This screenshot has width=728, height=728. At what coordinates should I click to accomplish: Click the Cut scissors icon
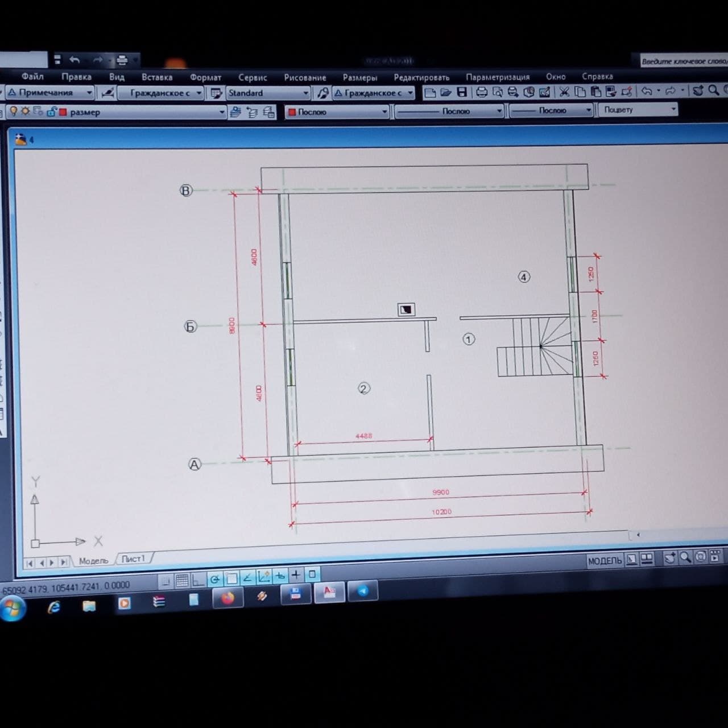coord(564,92)
